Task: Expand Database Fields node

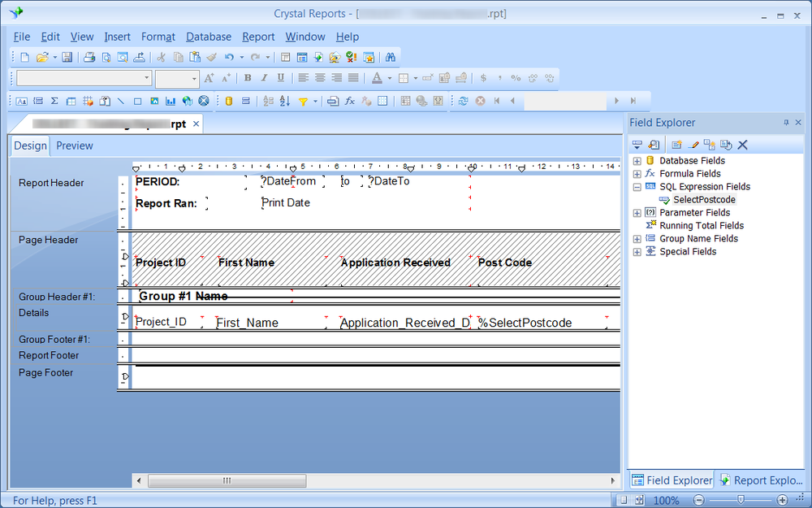Action: [637, 161]
